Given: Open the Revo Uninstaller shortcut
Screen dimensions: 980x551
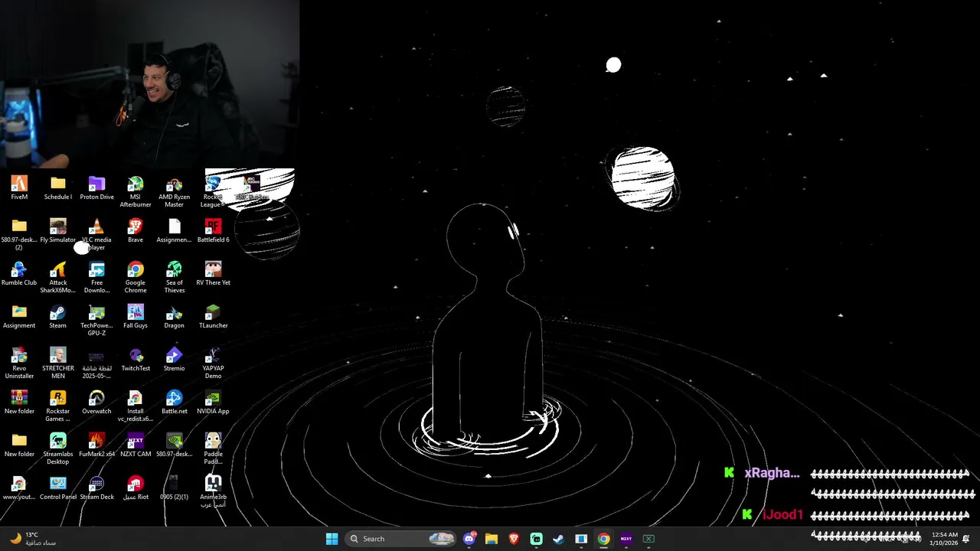Looking at the screenshot, I should point(19,364).
